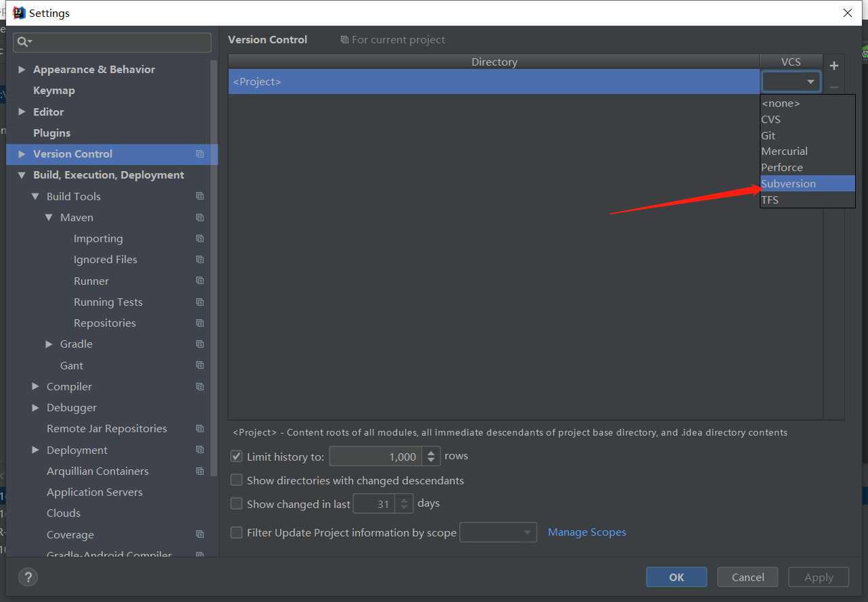Expand the Debugger node
This screenshot has height=602, width=868.
point(35,407)
